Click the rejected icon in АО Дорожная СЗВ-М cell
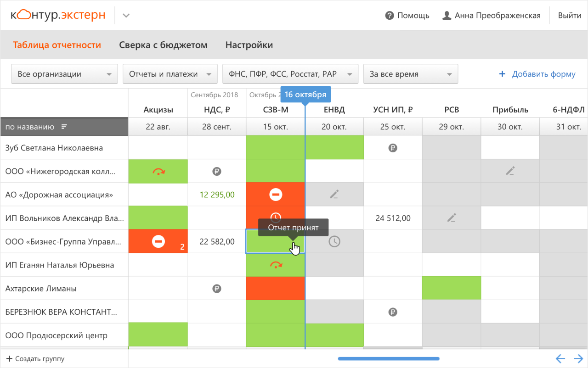The height and width of the screenshot is (368, 588). pyautogui.click(x=276, y=195)
